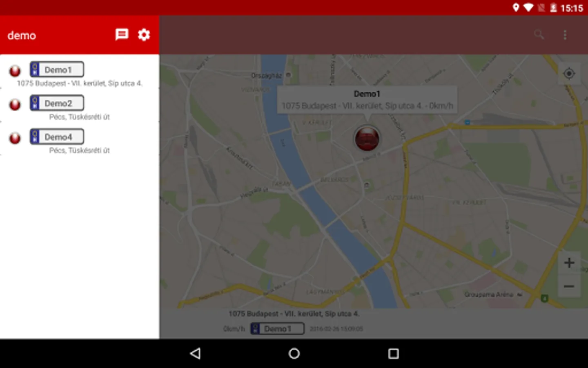
Task: Click the red status dot beside Demo1
Action: point(15,71)
